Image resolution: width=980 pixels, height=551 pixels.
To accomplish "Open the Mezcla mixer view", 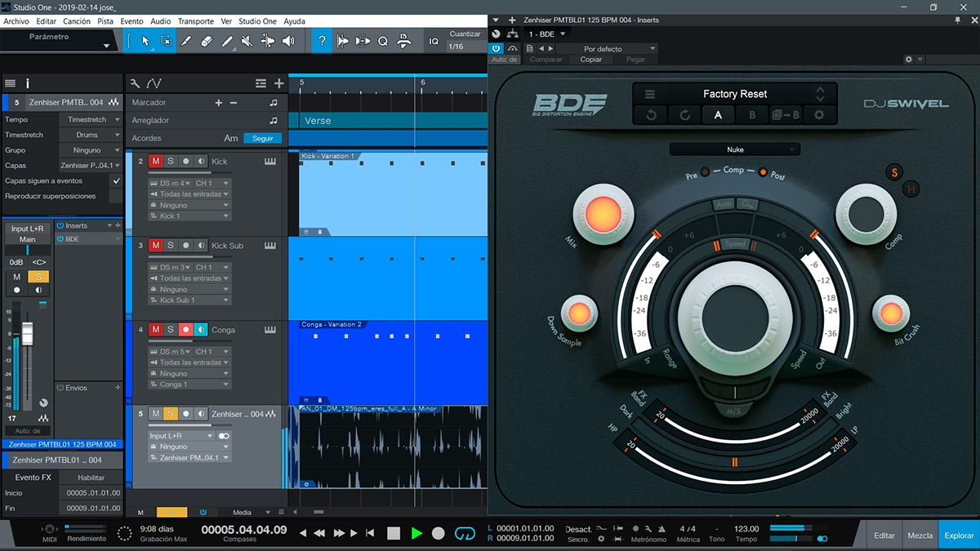I will [x=920, y=535].
